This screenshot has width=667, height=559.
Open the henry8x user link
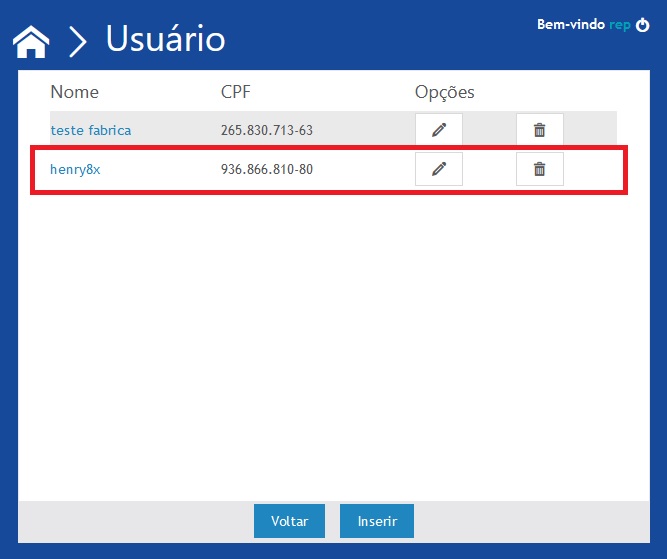(x=75, y=169)
